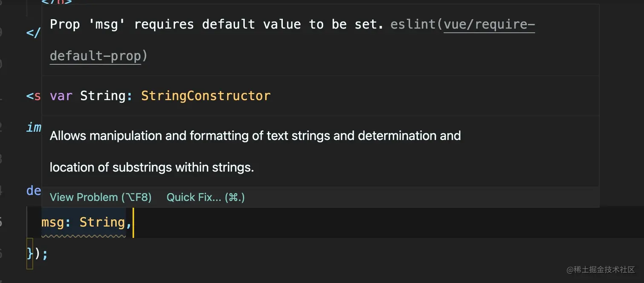Click the semicolon after the closing parenthesis
Screen dimensions: 644x283
coord(44,253)
